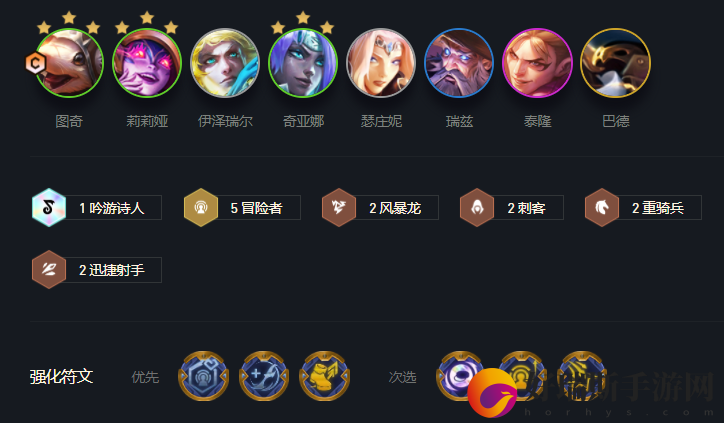Select the first priority augment icon

pos(204,376)
